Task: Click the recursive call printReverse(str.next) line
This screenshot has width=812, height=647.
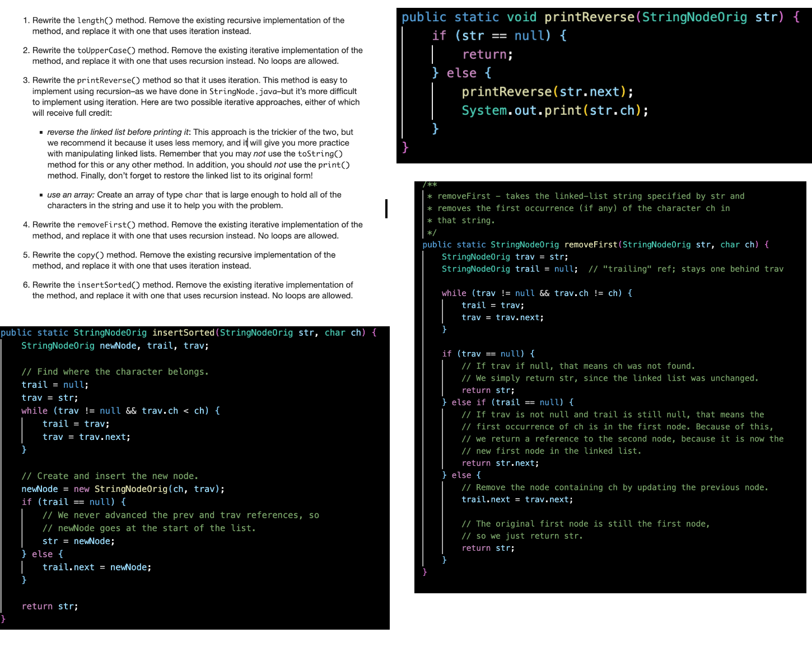Action: (547, 91)
